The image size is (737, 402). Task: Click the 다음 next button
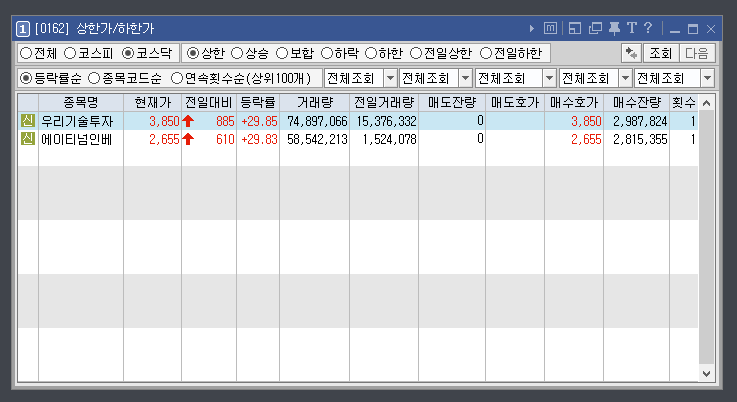click(697, 53)
